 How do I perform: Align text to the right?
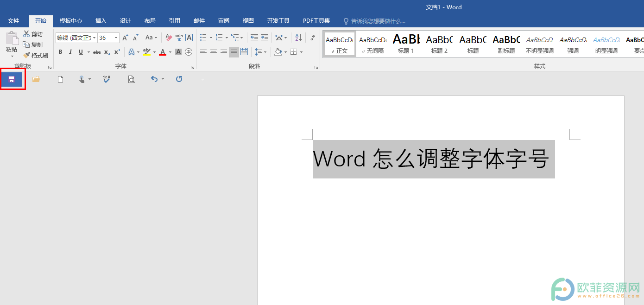(224, 52)
